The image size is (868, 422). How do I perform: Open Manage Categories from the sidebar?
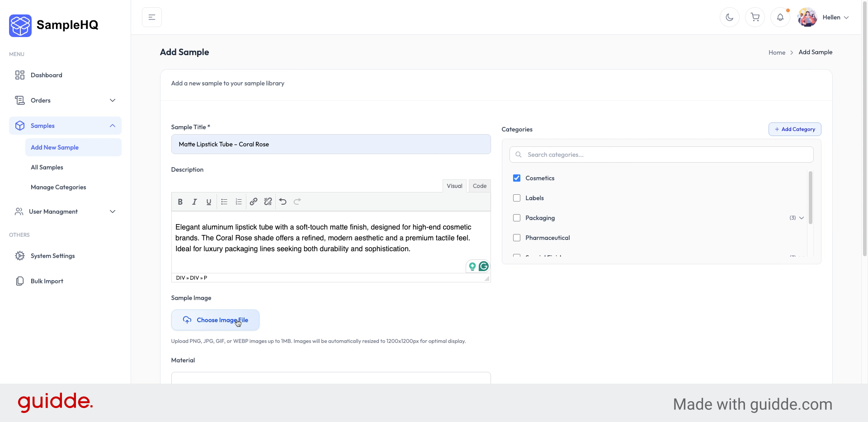tap(58, 187)
